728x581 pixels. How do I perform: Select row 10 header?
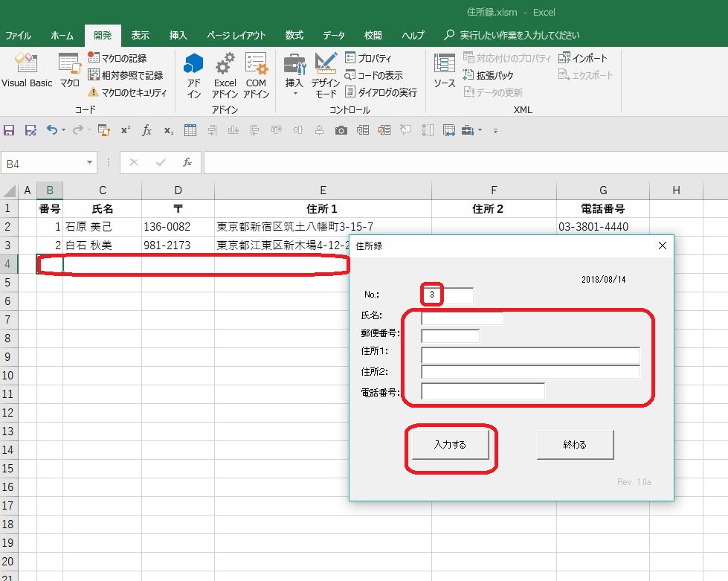pyautogui.click(x=8, y=375)
